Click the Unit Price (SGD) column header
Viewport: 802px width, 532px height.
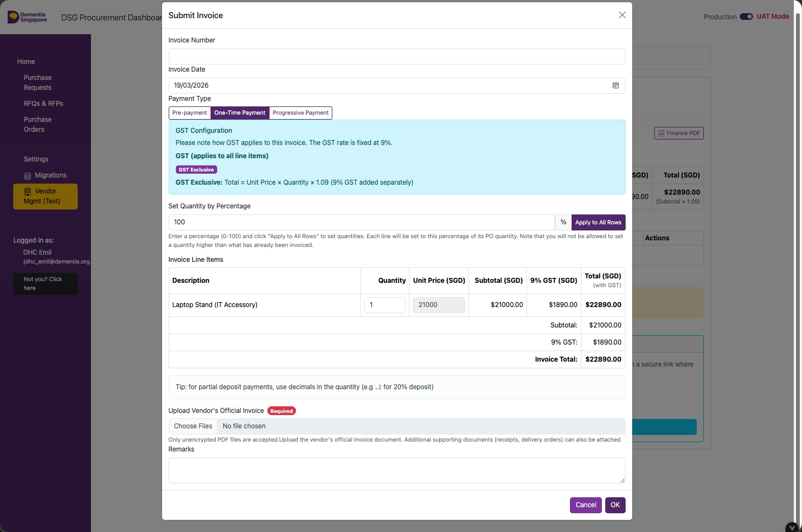click(x=439, y=281)
